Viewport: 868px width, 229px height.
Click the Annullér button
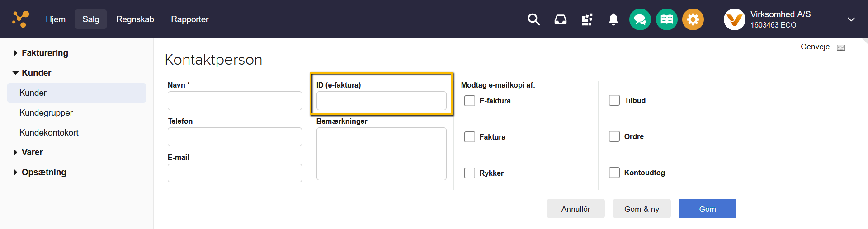576,209
